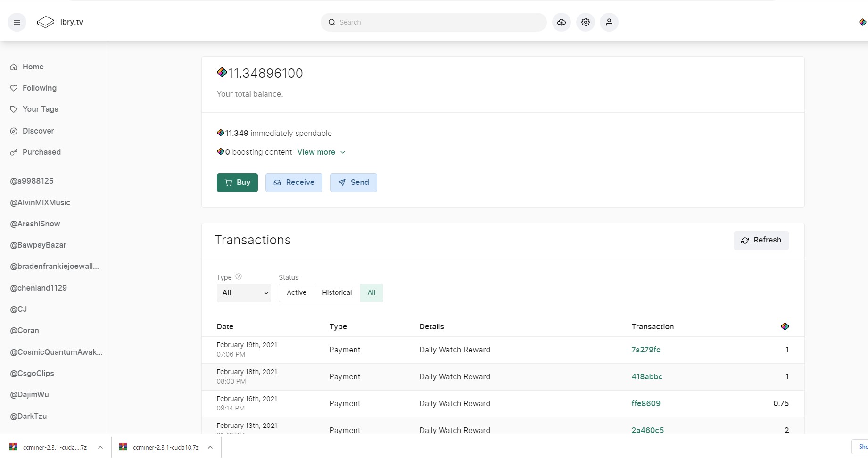
Task: Select the Active status filter
Action: (297, 292)
